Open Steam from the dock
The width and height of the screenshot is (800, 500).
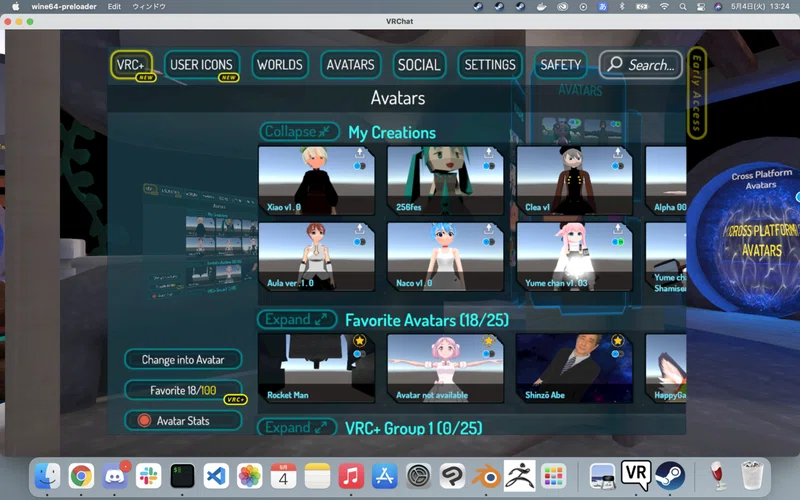click(670, 476)
